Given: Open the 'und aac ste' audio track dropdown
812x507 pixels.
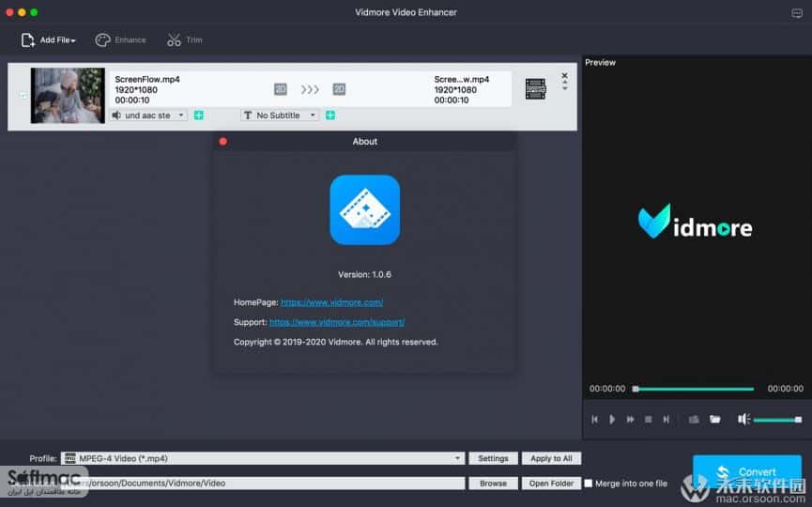Looking at the screenshot, I should tap(148, 115).
